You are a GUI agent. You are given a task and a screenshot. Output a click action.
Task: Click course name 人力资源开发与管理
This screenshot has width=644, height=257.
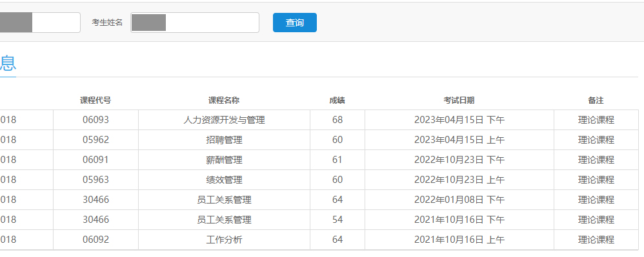(225, 120)
